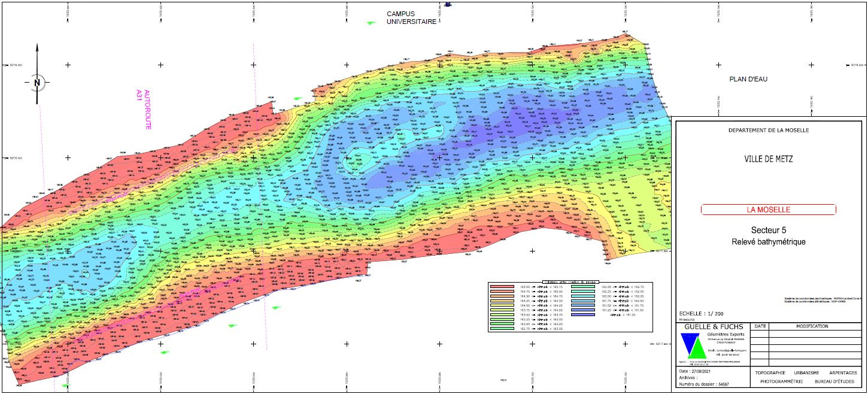Click legend swatch for altitude below 161.25
This screenshot has height=394, width=868.
583,315
